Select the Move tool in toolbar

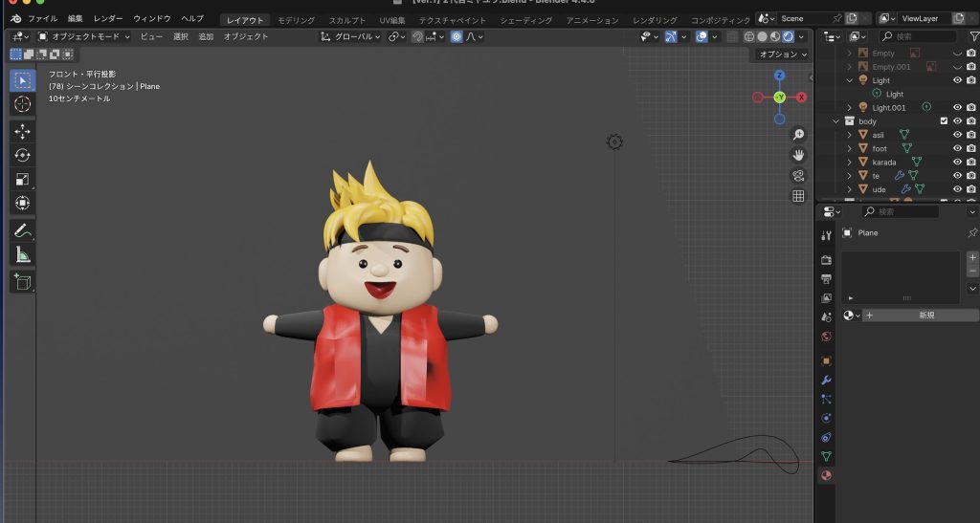pos(22,131)
